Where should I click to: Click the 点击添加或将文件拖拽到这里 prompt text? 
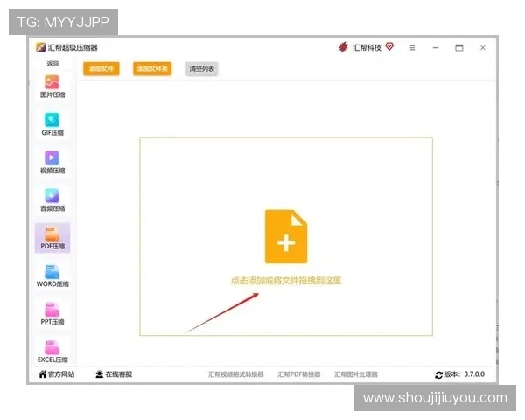pos(286,281)
